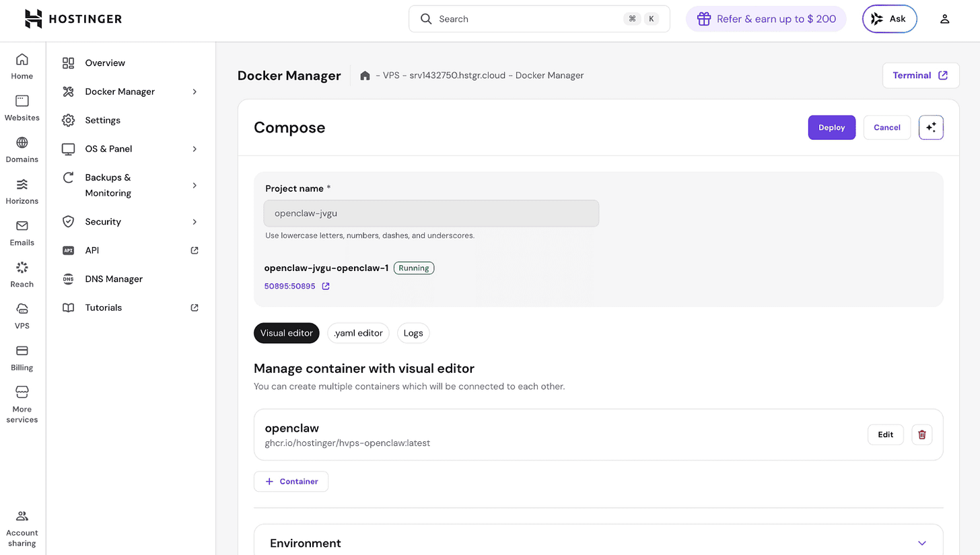Open the Terminal button
This screenshot has width=980, height=555.
click(x=920, y=75)
